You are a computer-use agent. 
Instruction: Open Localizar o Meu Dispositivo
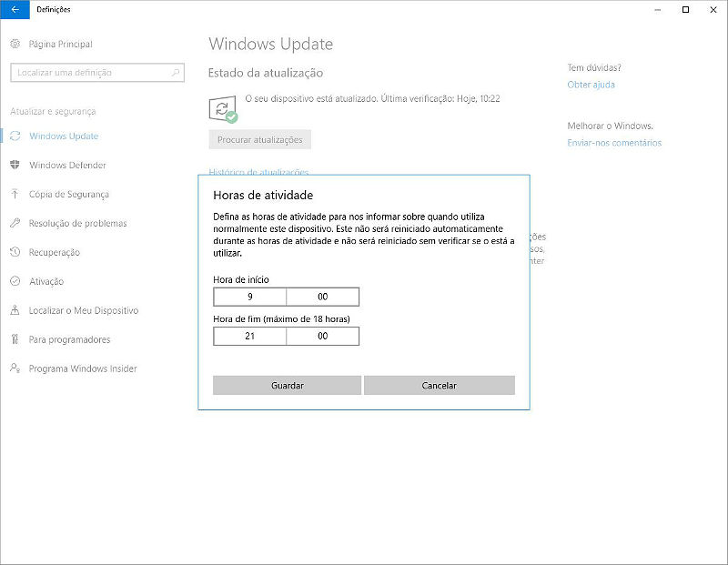click(84, 310)
